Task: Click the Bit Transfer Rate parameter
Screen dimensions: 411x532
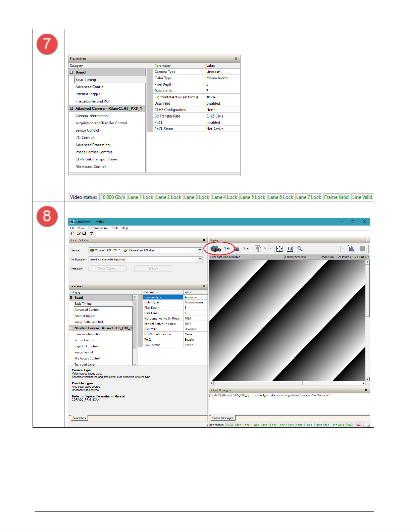Action: point(167,116)
